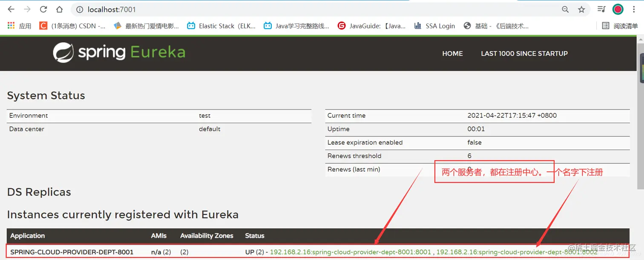Click the Application column header
Viewport: 644px width, 260px height.
[x=28, y=236]
